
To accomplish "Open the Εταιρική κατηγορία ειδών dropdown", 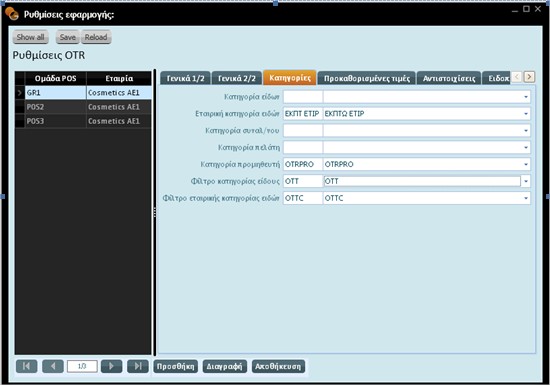I will 526,114.
